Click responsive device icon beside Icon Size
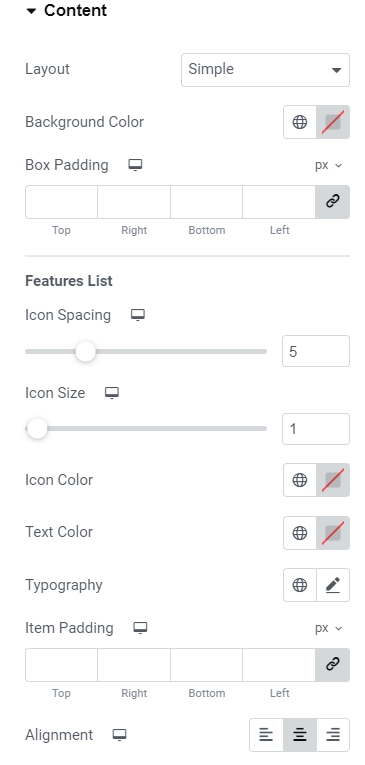 (x=112, y=393)
